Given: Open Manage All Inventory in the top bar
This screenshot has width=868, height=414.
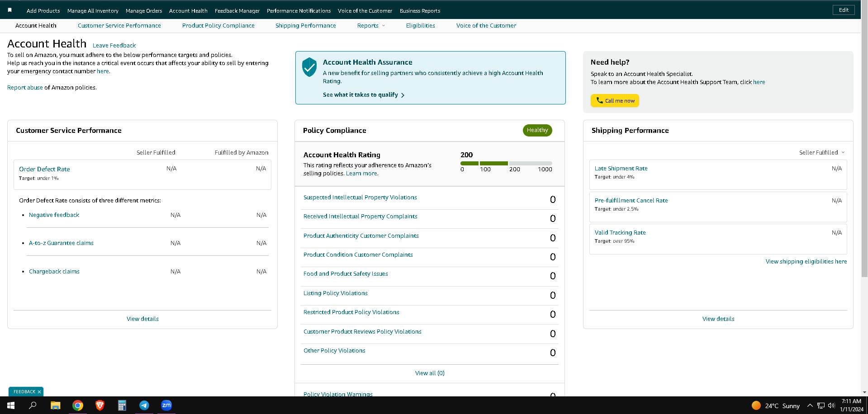Looking at the screenshot, I should coord(93,11).
